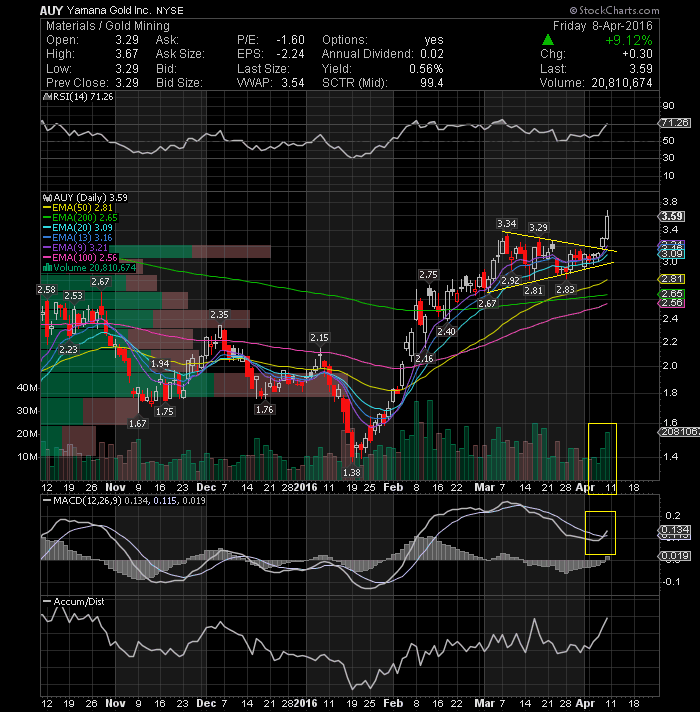The image size is (700, 712).
Task: Click the Yield 0.56% value
Action: coord(426,69)
